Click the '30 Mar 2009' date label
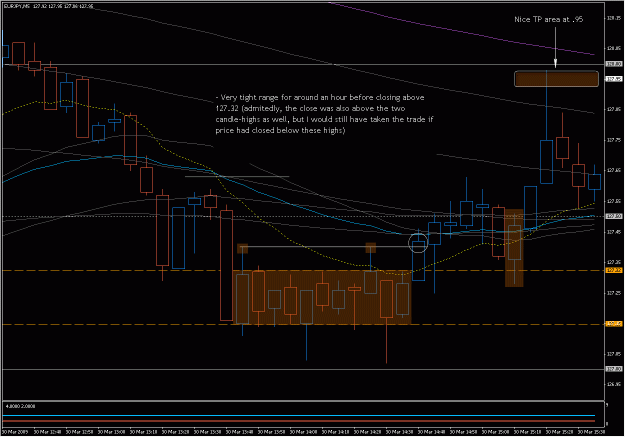 pyautogui.click(x=15, y=432)
